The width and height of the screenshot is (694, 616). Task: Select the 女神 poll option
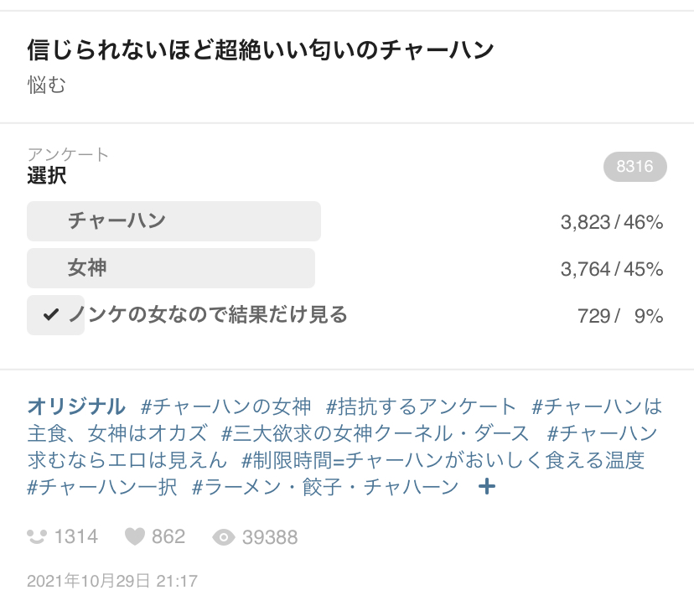[x=171, y=268]
